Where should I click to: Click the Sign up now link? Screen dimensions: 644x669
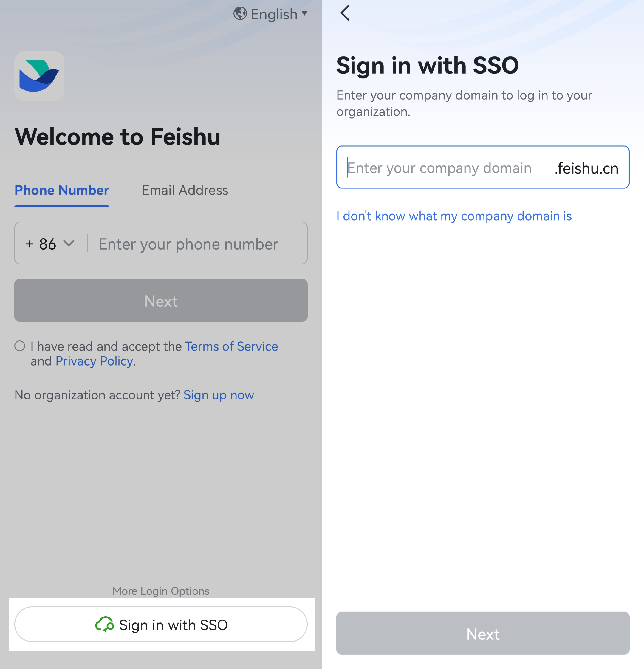coord(219,395)
